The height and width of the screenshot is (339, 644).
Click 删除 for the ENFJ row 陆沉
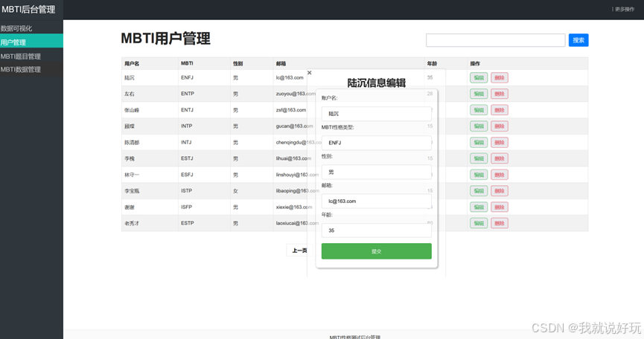coord(500,77)
